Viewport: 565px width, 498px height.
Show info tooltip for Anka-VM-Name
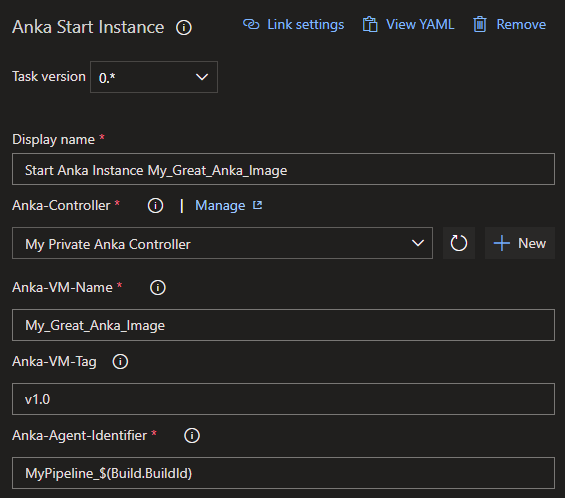(157, 288)
